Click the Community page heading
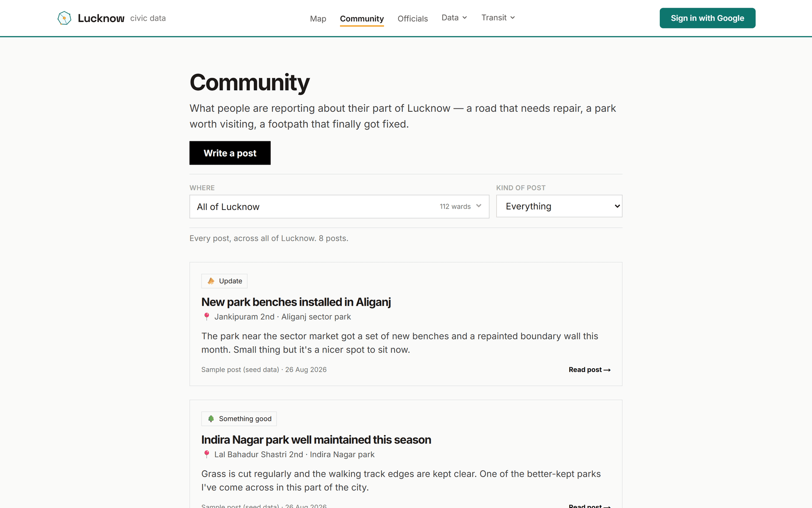The height and width of the screenshot is (508, 812). [250, 82]
